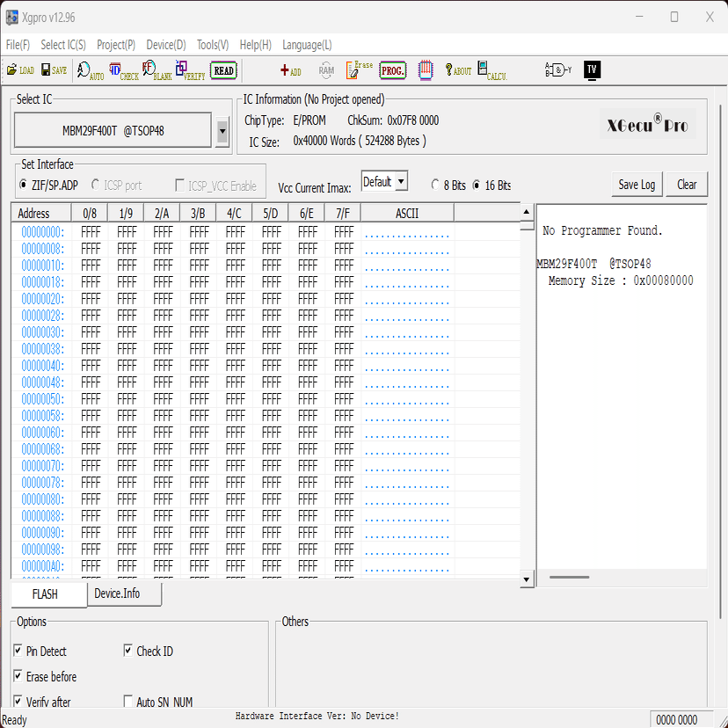
Task: Enable the Auto SN_NUM checkbox
Action: pos(127,702)
